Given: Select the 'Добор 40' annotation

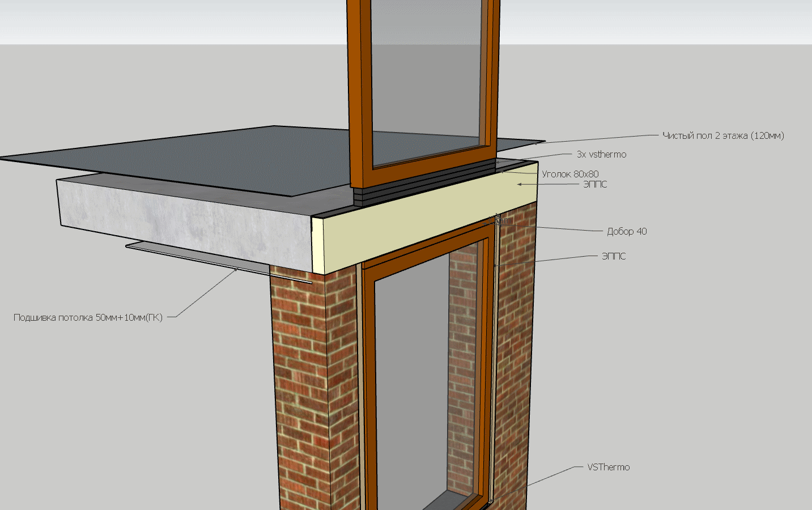Looking at the screenshot, I should (x=627, y=231).
